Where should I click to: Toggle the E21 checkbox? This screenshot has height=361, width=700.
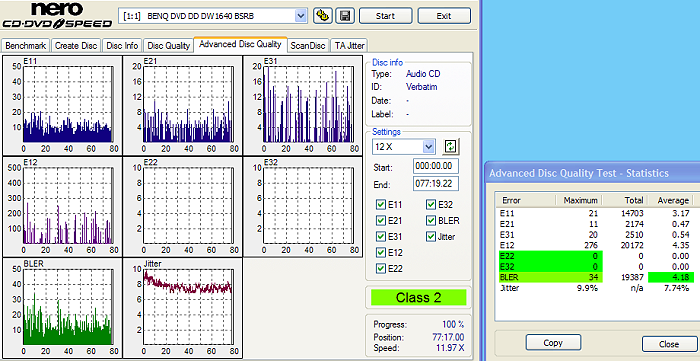[381, 220]
